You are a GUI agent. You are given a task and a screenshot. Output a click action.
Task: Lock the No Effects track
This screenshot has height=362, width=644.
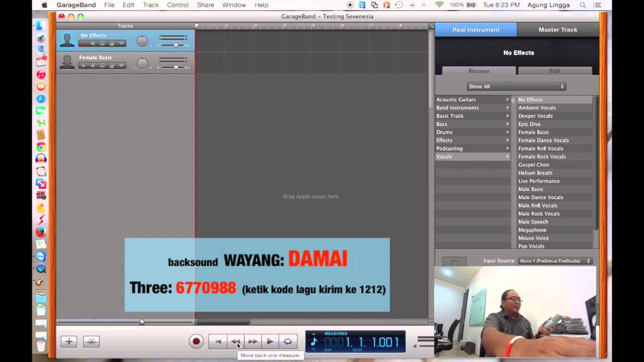[x=112, y=44]
